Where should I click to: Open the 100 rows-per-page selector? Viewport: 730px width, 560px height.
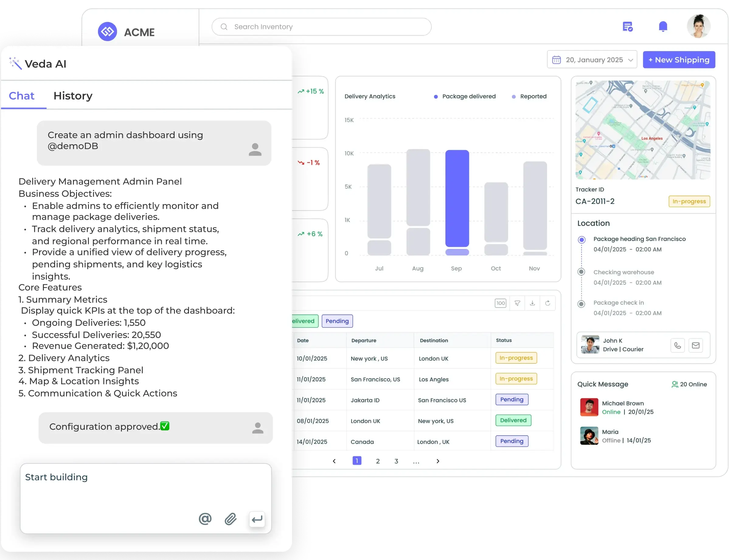pyautogui.click(x=500, y=303)
